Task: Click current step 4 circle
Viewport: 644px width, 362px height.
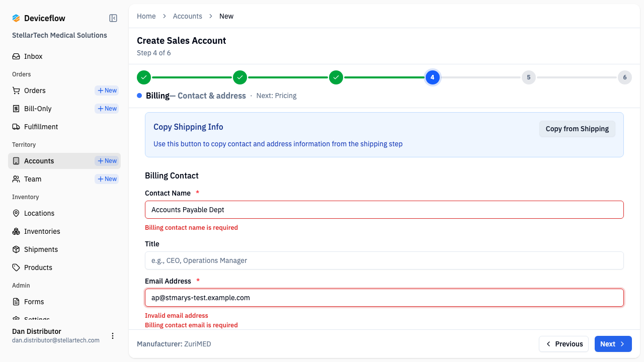Action: (432, 77)
